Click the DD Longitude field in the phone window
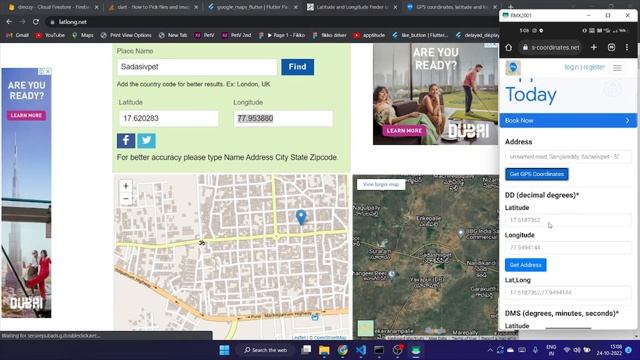This screenshot has width=640, height=360. [568, 247]
